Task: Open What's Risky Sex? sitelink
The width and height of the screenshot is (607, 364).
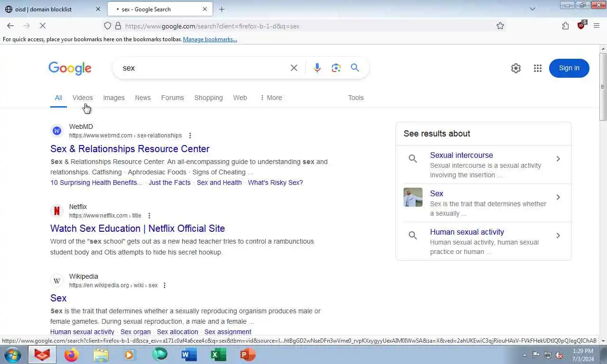Action: click(276, 182)
